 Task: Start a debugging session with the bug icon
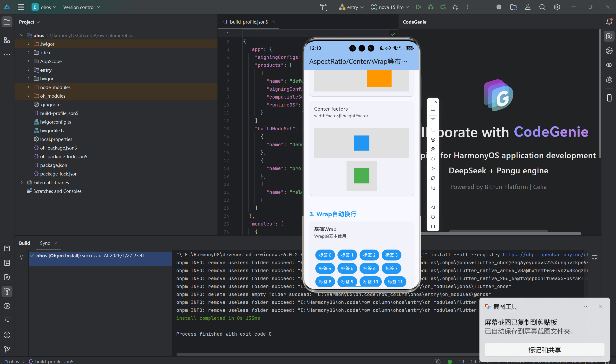pos(431,7)
